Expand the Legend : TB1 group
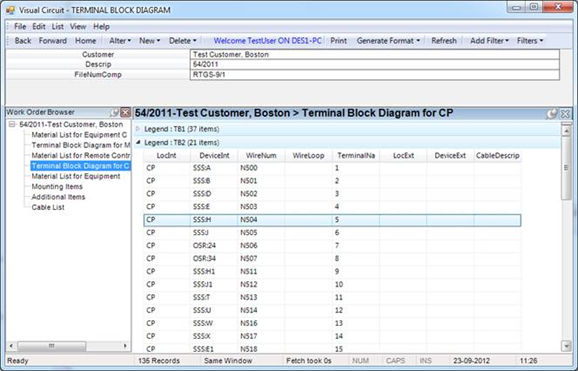Image resolution: width=578 pixels, height=371 pixels. coord(137,129)
